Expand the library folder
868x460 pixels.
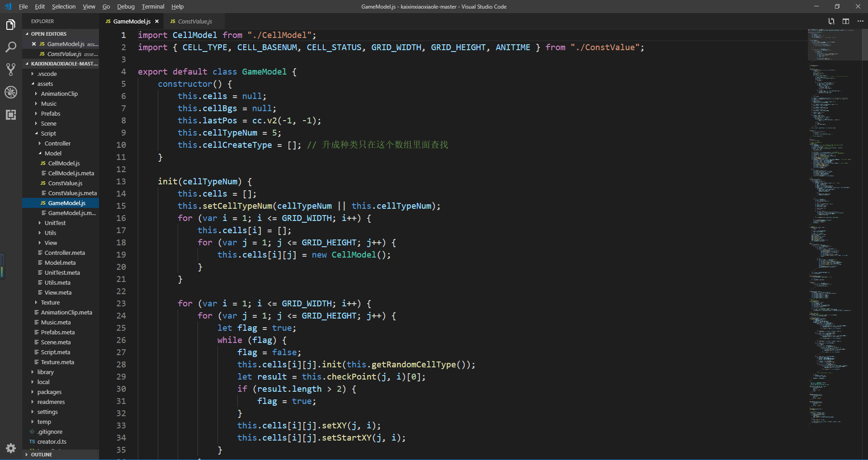coord(61,372)
